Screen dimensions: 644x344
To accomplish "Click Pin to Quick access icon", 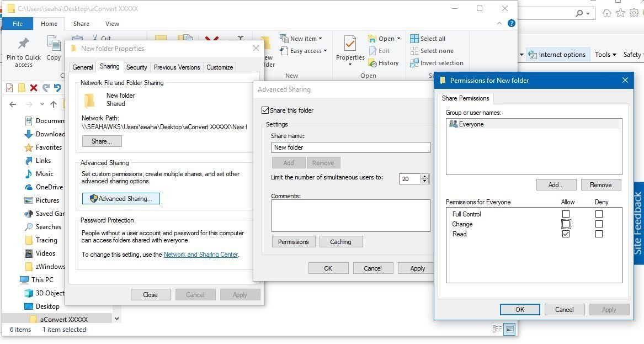I will click(x=23, y=43).
